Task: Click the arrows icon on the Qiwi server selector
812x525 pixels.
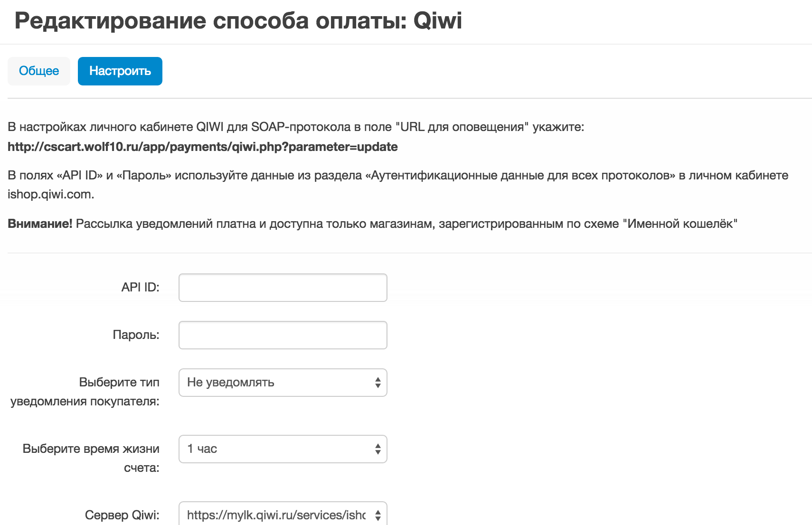Action: tap(378, 515)
